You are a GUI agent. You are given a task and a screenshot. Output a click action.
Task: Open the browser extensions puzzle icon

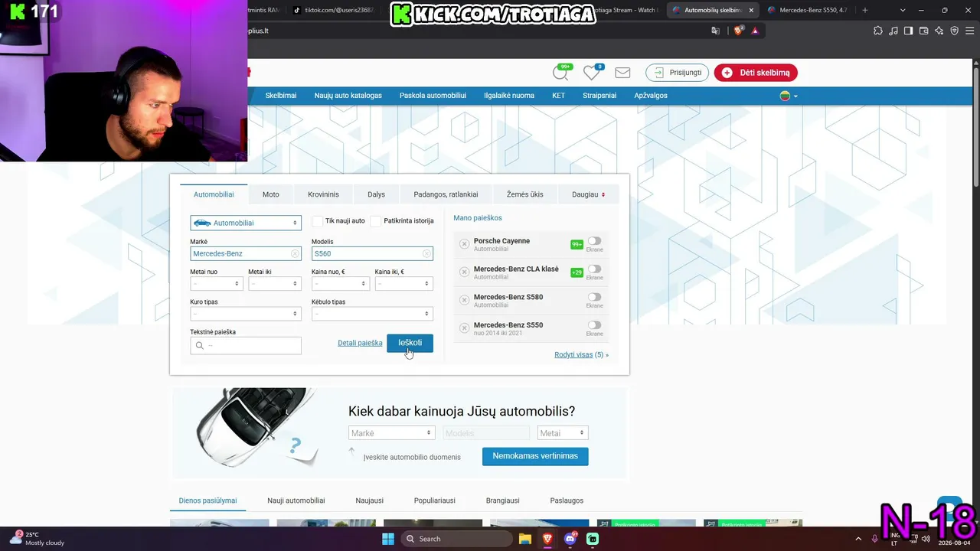click(x=878, y=31)
